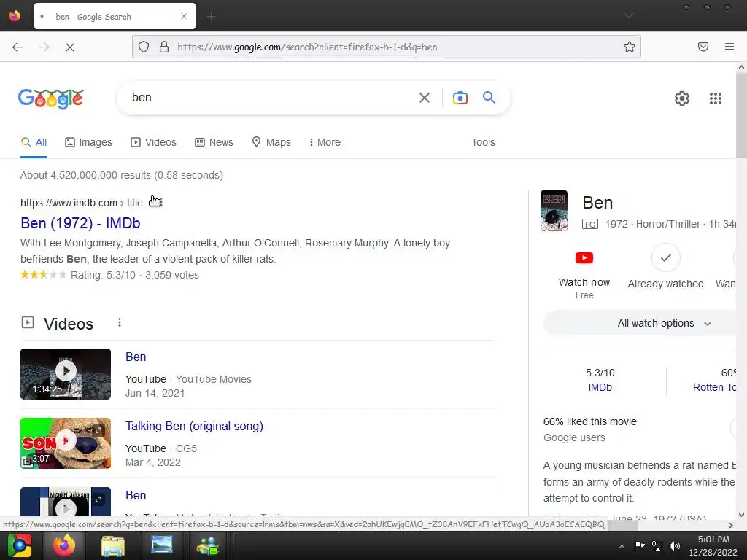The height and width of the screenshot is (560, 747).
Task: Open the tracking protection shield icon
Action: pos(144,47)
